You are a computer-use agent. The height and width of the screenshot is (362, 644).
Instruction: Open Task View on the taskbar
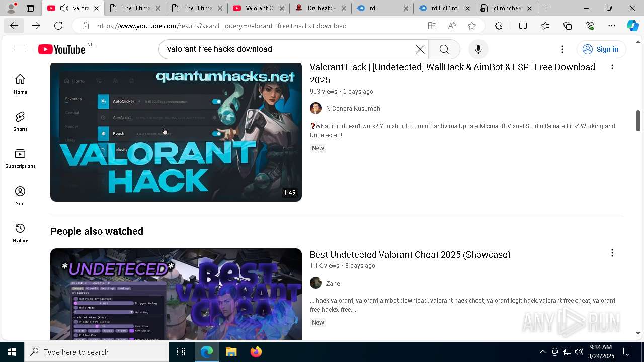coord(181,352)
